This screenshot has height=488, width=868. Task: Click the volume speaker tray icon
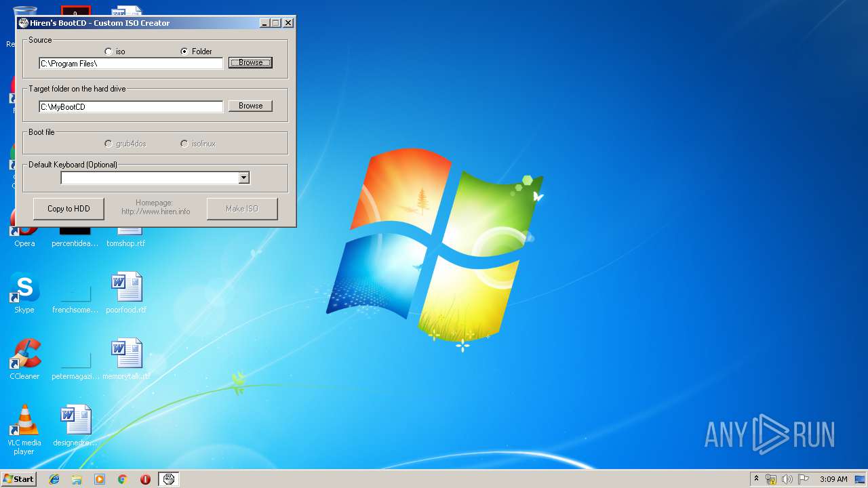point(787,479)
